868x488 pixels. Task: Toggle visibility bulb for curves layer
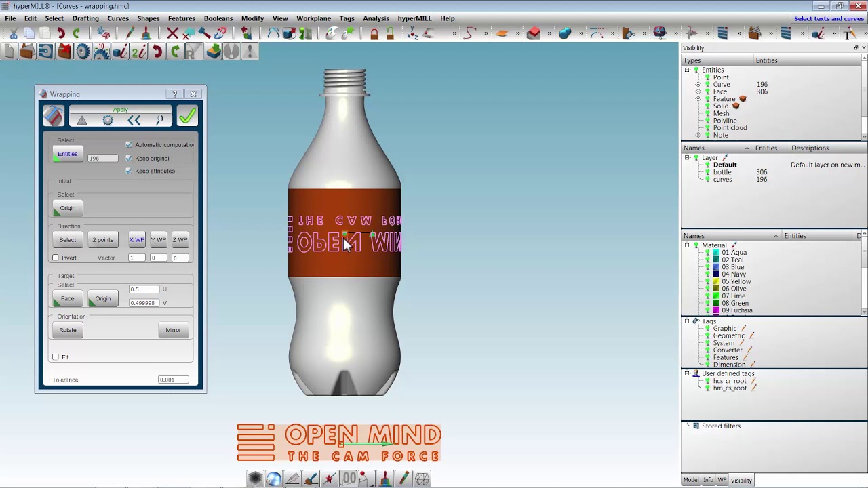click(707, 180)
